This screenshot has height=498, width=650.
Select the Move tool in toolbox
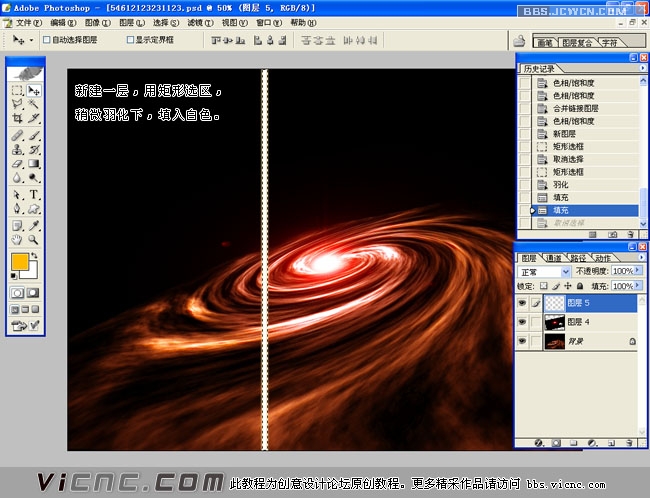pos(34,90)
